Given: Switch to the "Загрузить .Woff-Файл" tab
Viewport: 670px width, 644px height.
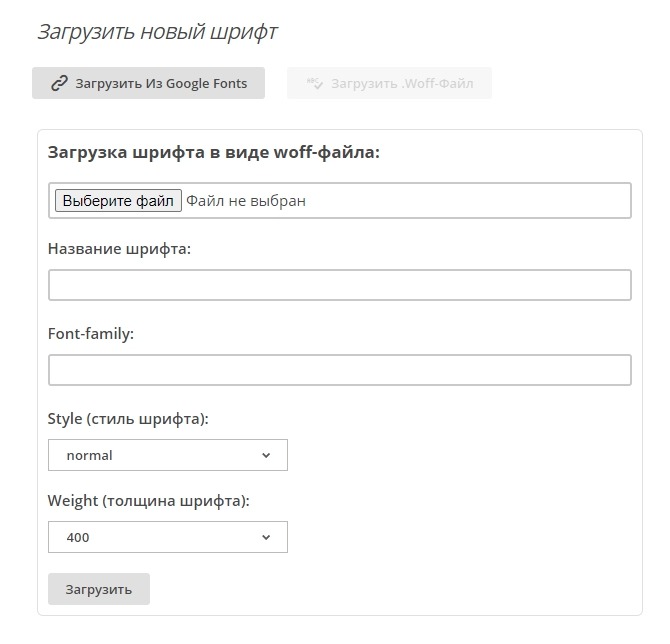Looking at the screenshot, I should pos(390,83).
